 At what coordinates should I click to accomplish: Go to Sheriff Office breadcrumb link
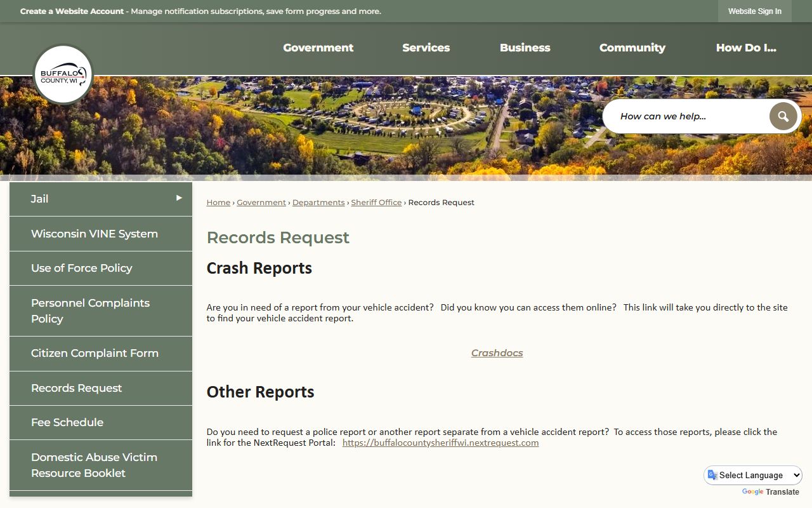(376, 203)
